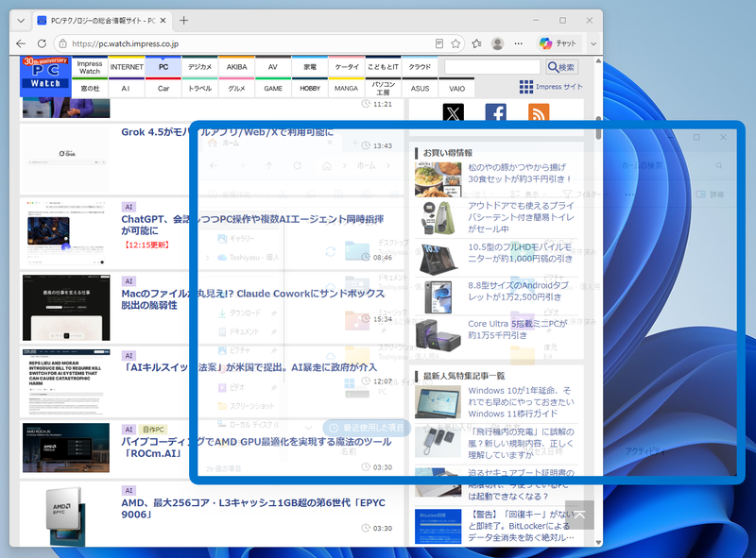Image resolution: width=756 pixels, height=558 pixels.
Task: Switch to the INTERNET nav tab
Action: [x=127, y=67]
